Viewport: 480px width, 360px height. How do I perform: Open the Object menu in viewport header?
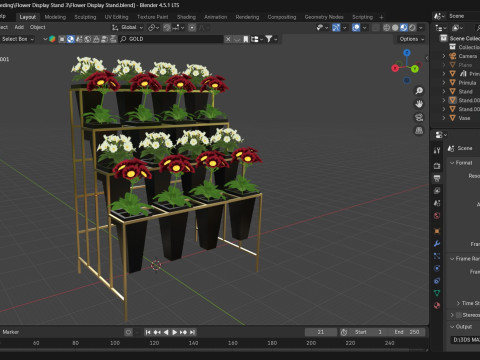[38, 27]
